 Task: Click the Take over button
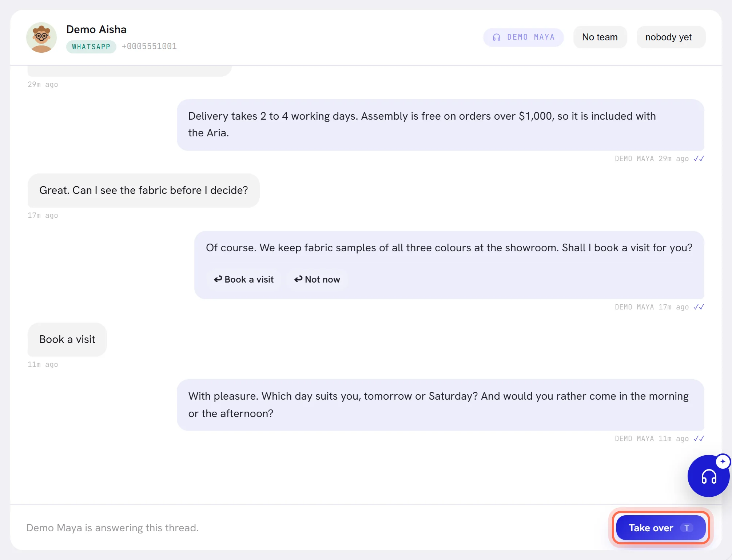pos(661,528)
